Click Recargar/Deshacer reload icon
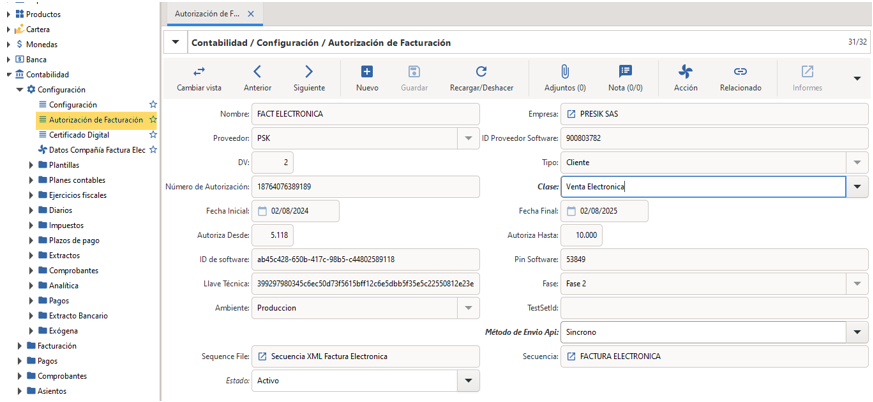 tap(481, 71)
